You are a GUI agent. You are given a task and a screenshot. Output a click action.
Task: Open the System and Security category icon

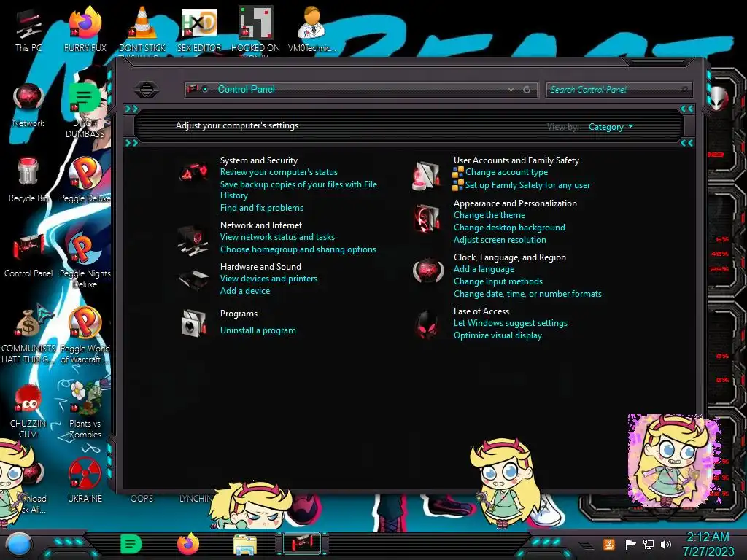pos(193,172)
